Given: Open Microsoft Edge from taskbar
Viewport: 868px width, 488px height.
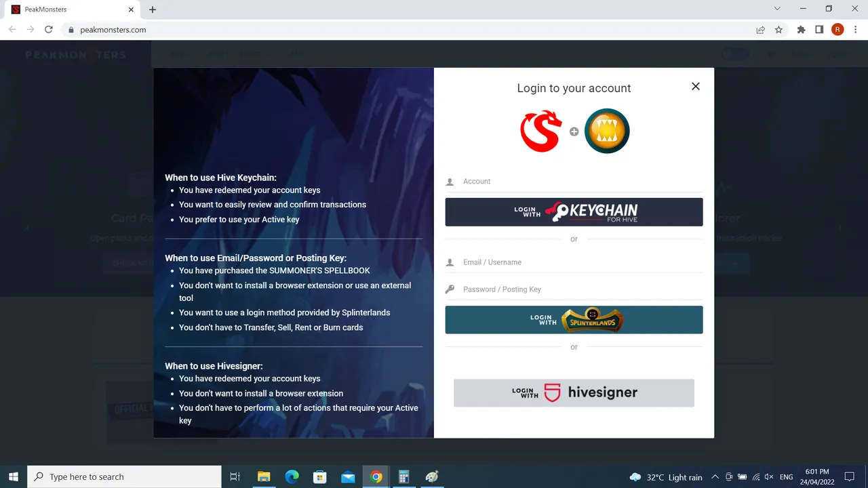Looking at the screenshot, I should pos(292,477).
